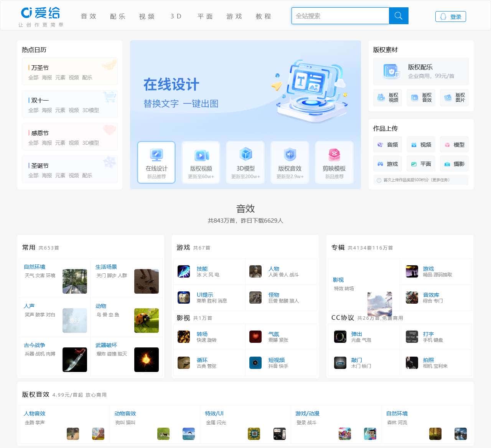Open the 动物 ladybug thumbnail
The image size is (491, 448).
click(x=147, y=321)
